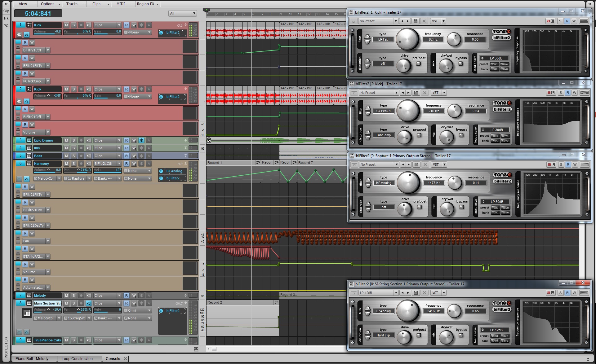
Task: Delete preset in biFilter2 Kick 2 toolbar
Action: tap(425, 93)
